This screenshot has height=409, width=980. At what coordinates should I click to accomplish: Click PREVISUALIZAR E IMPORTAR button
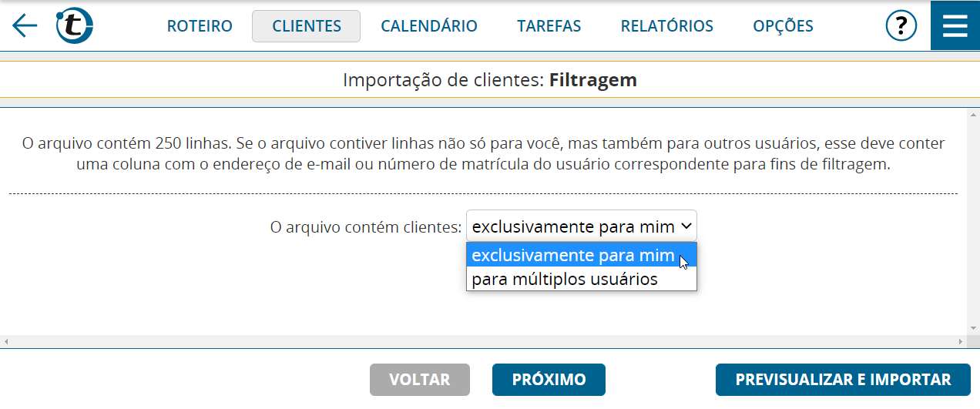tap(843, 380)
